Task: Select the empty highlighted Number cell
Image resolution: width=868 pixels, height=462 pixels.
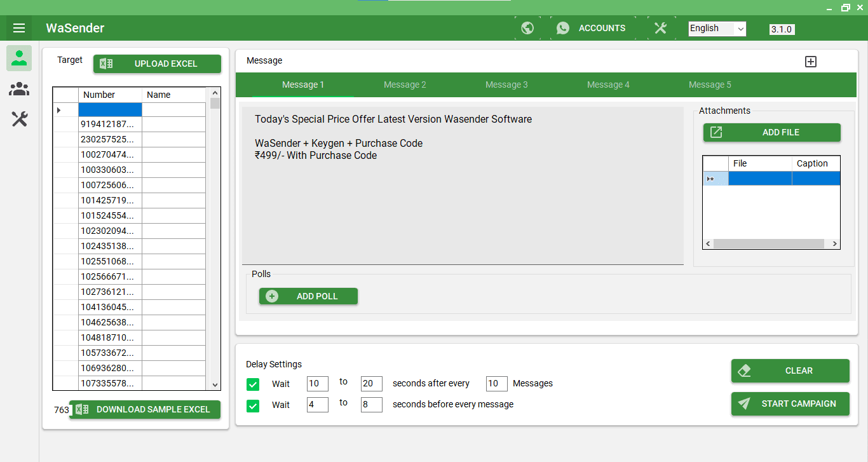Action: coord(110,109)
